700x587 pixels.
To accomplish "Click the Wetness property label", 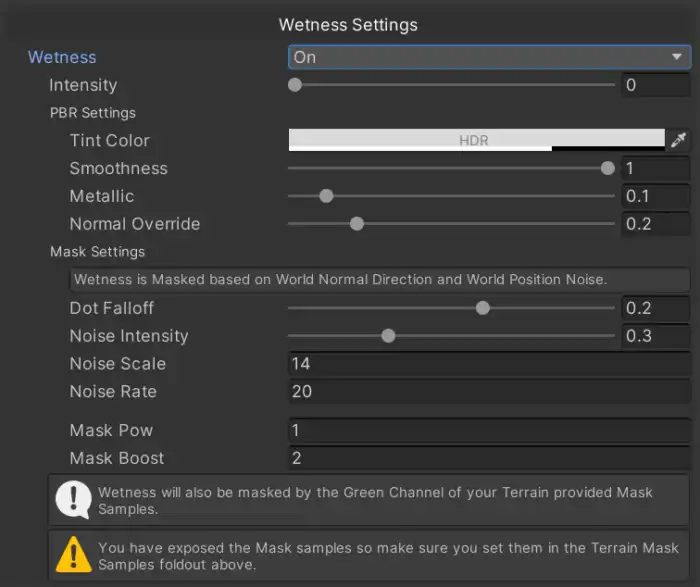I will [x=62, y=57].
